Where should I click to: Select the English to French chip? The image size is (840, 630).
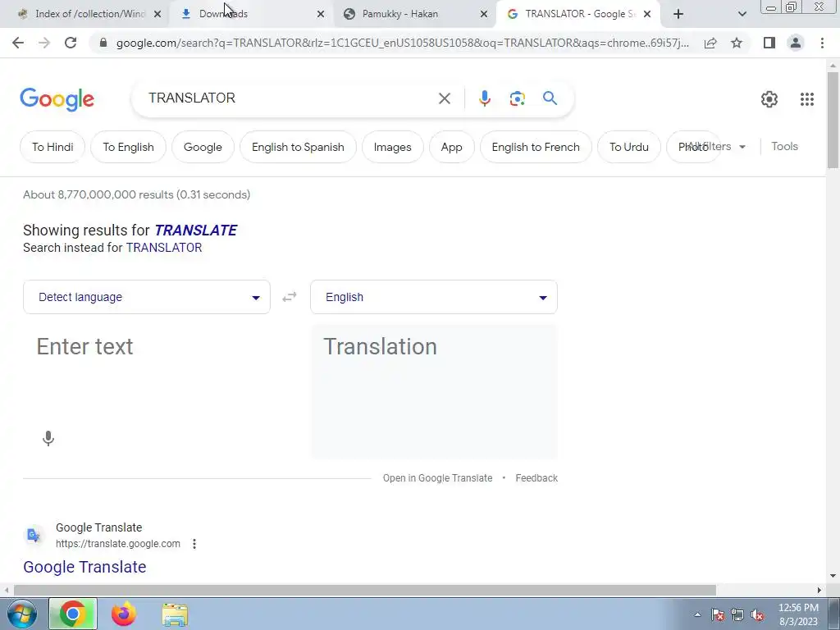536,147
